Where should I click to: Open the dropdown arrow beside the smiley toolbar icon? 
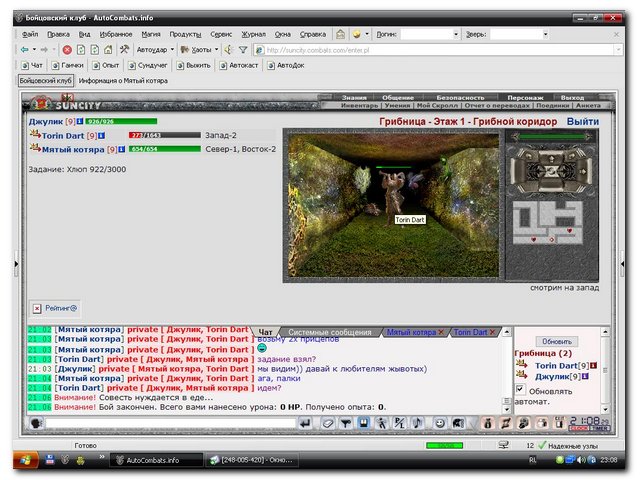[x=367, y=34]
